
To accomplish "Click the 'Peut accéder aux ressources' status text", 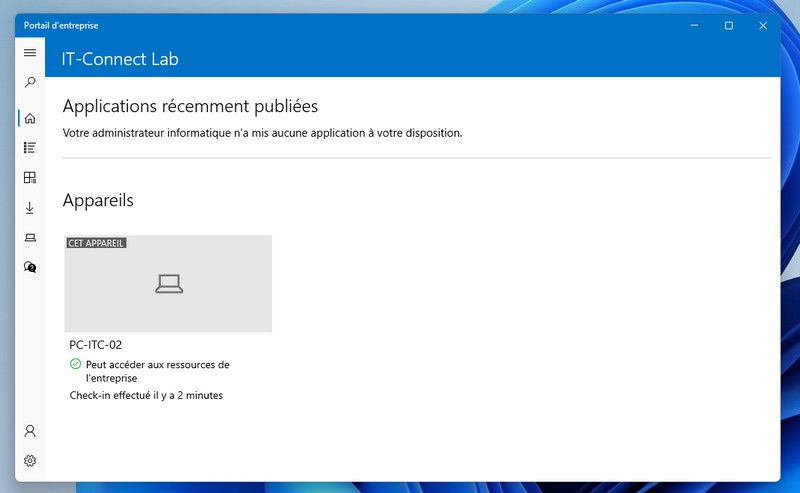I will click(158, 372).
